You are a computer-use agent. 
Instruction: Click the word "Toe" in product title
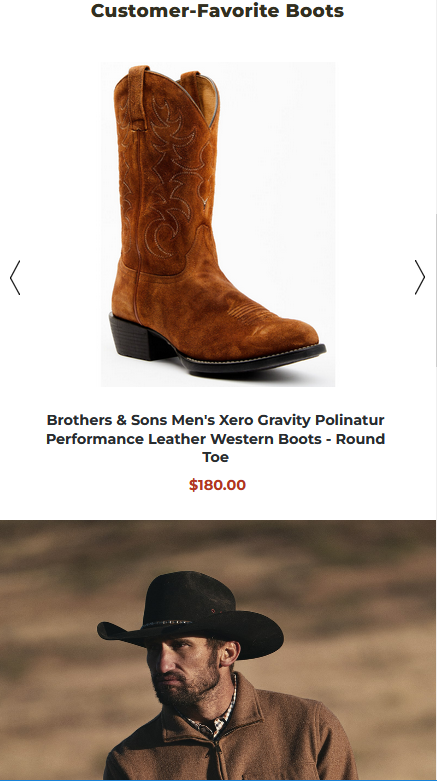[x=215, y=457]
